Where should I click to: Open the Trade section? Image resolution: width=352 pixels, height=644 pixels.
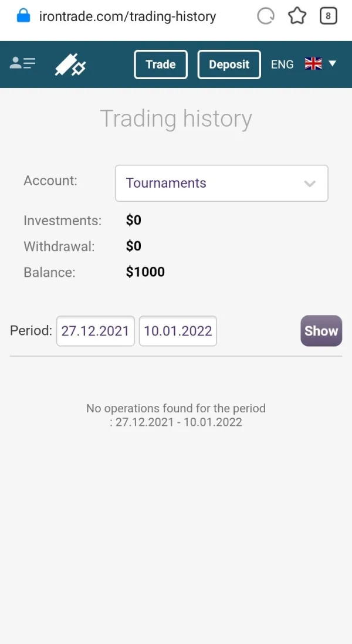click(160, 65)
